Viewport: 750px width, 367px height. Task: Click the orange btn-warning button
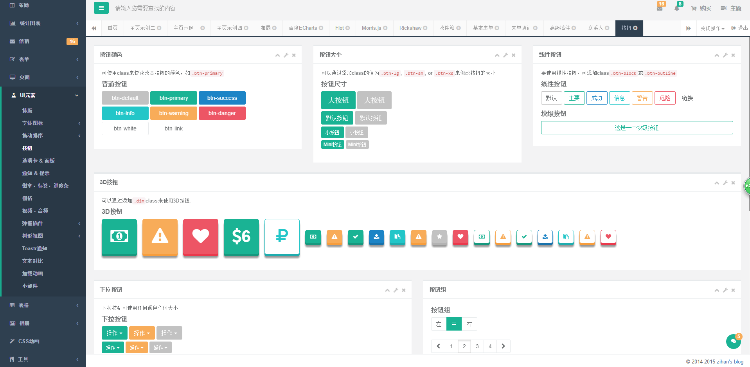click(x=173, y=113)
